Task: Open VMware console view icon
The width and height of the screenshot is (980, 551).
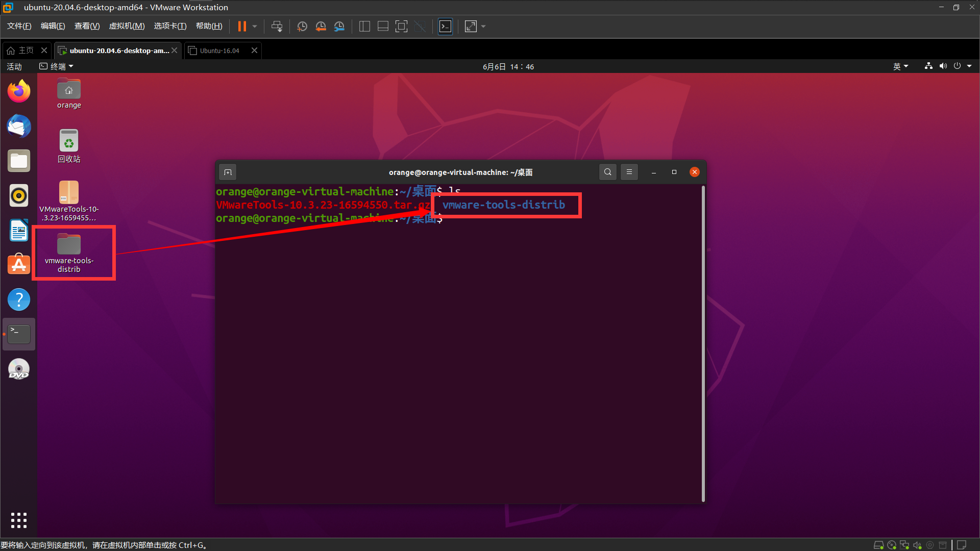Action: tap(445, 27)
